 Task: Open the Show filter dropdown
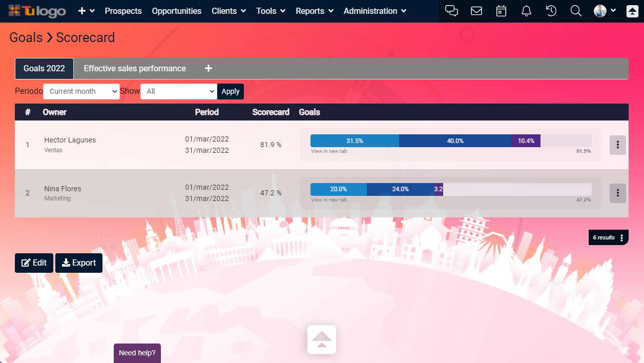click(178, 91)
